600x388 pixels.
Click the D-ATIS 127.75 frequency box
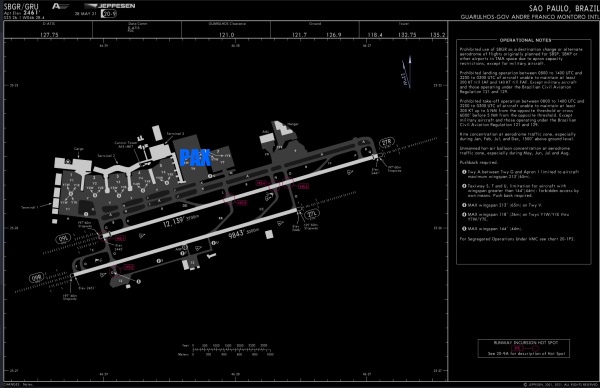tap(49, 30)
